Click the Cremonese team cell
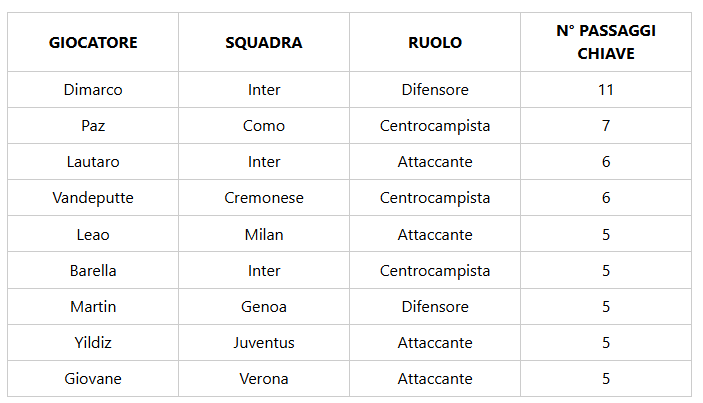703x403 pixels. tap(264, 198)
